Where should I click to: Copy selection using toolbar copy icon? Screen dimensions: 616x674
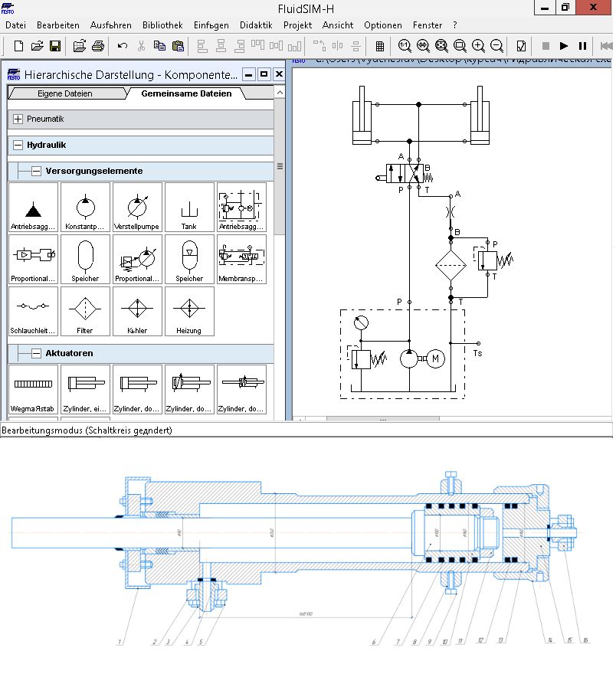click(159, 45)
